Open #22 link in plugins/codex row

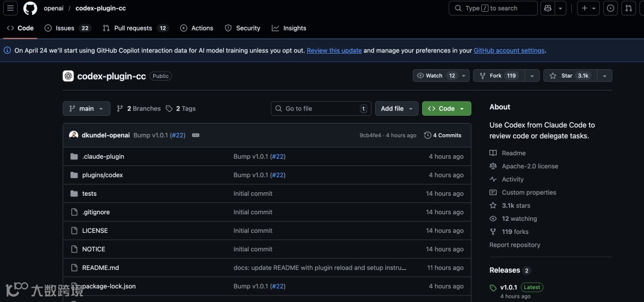[x=278, y=175]
